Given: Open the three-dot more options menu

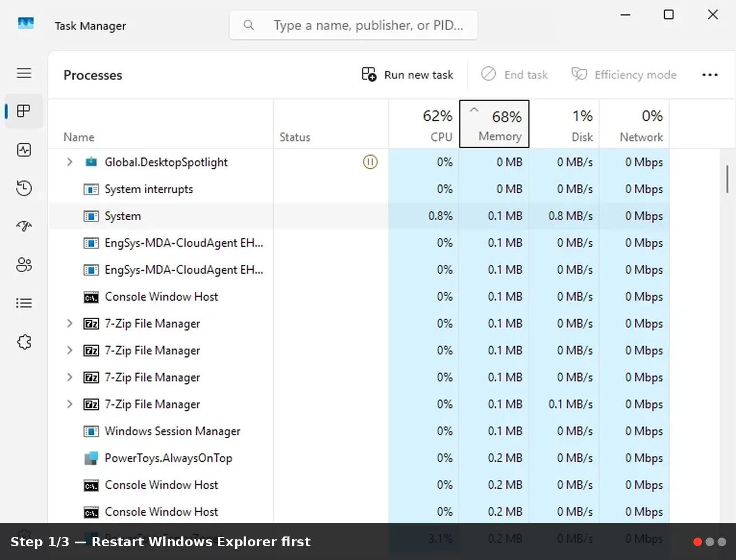Looking at the screenshot, I should click(710, 75).
